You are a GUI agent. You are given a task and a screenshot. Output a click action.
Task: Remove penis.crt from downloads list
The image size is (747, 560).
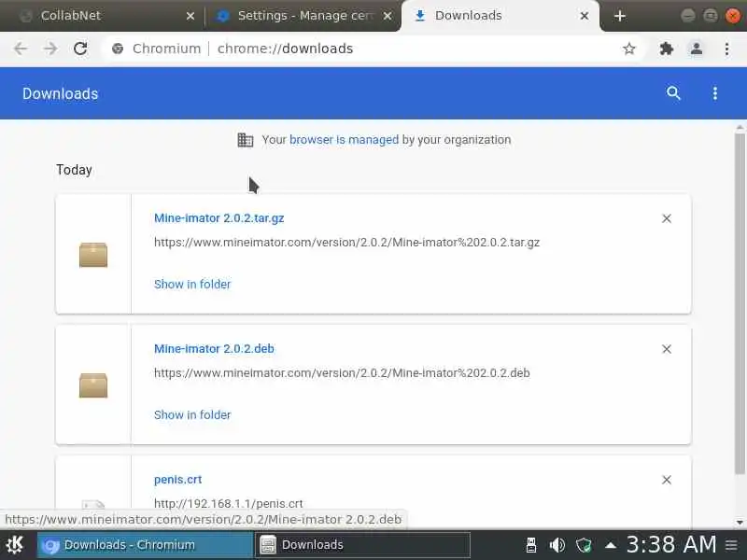point(667,480)
